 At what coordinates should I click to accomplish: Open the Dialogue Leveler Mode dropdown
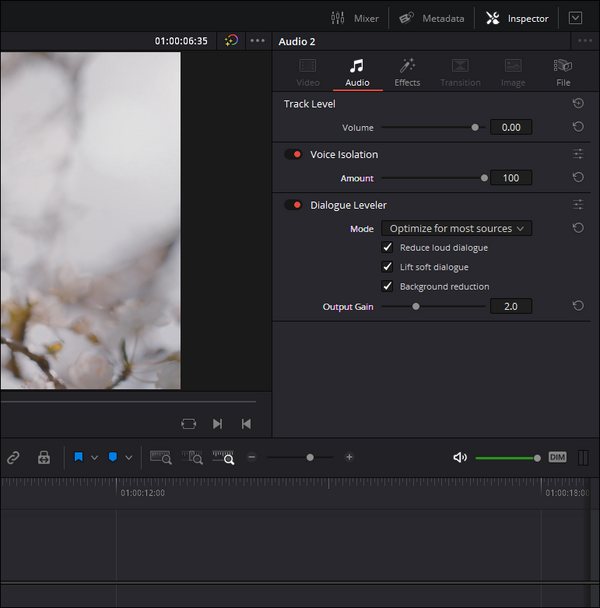456,229
